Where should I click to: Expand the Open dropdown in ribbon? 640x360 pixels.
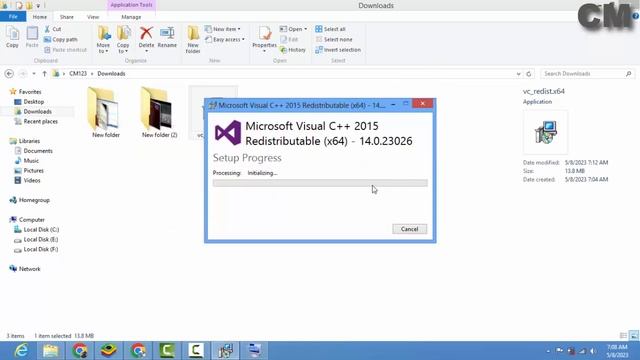click(305, 29)
